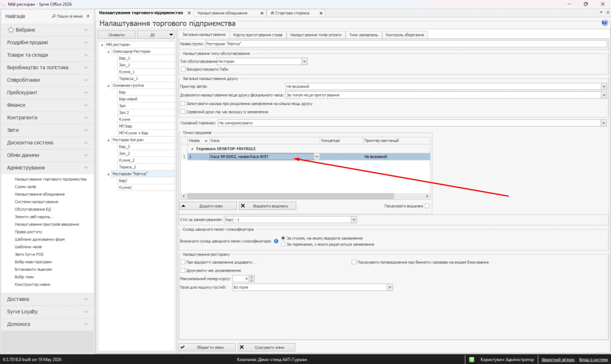Image resolution: width=611 pixels, height=364 pixels.
Task: Sort table by Назва column header
Action: 198,140
